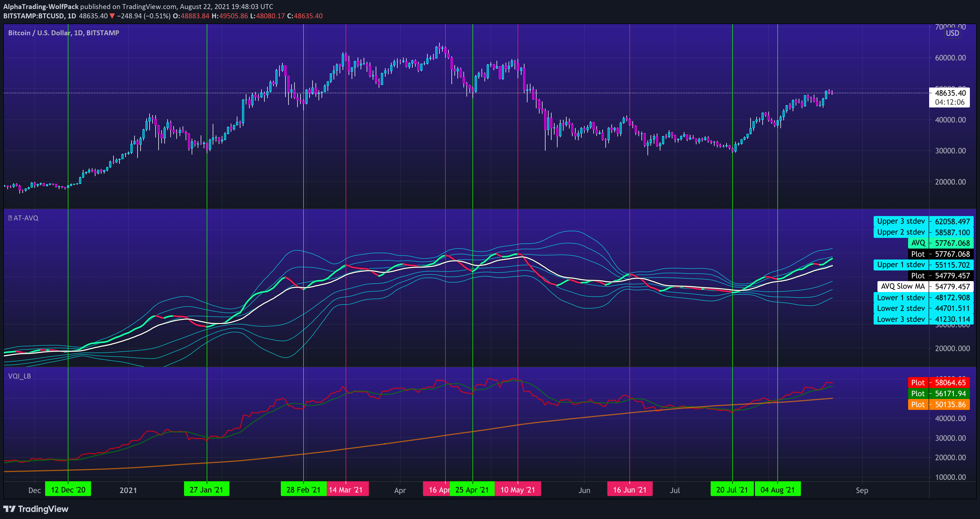The height and width of the screenshot is (519, 980).
Task: Click the red Plot 58064.65 label
Action: click(x=938, y=383)
